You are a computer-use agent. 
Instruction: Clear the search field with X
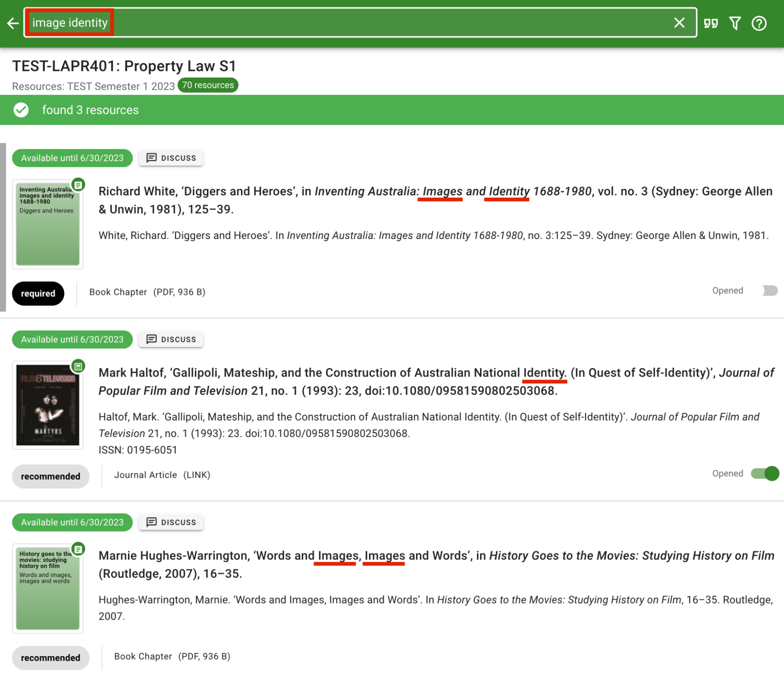coord(679,23)
